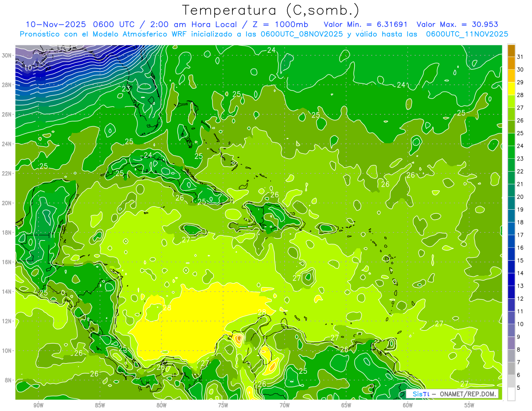Viewport: 532px width, 411px height.
Task: Click the '85W' longitude axis label
Action: 100,405
